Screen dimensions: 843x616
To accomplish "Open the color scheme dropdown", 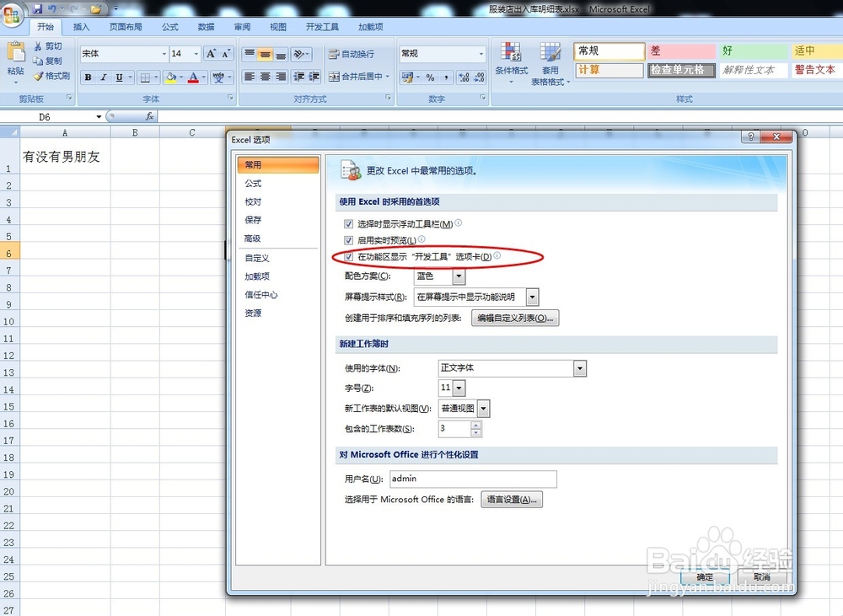I will [459, 276].
